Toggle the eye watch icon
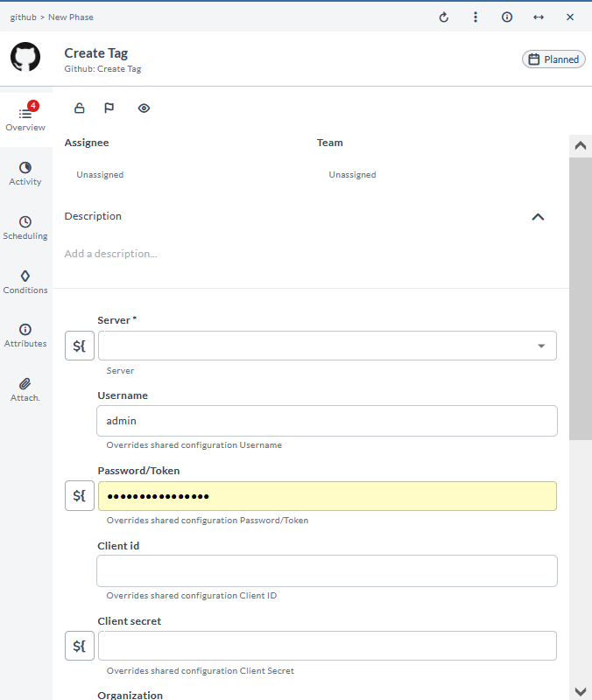The height and width of the screenshot is (700, 592). (144, 108)
